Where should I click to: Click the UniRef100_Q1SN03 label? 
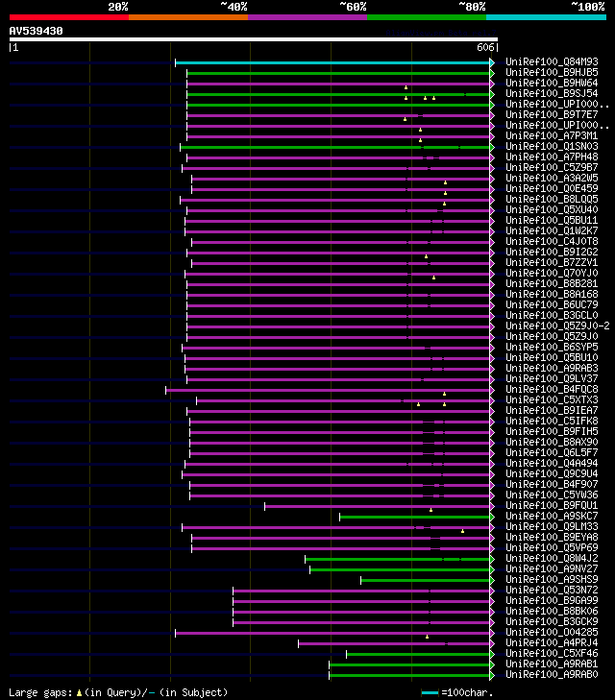[552, 146]
